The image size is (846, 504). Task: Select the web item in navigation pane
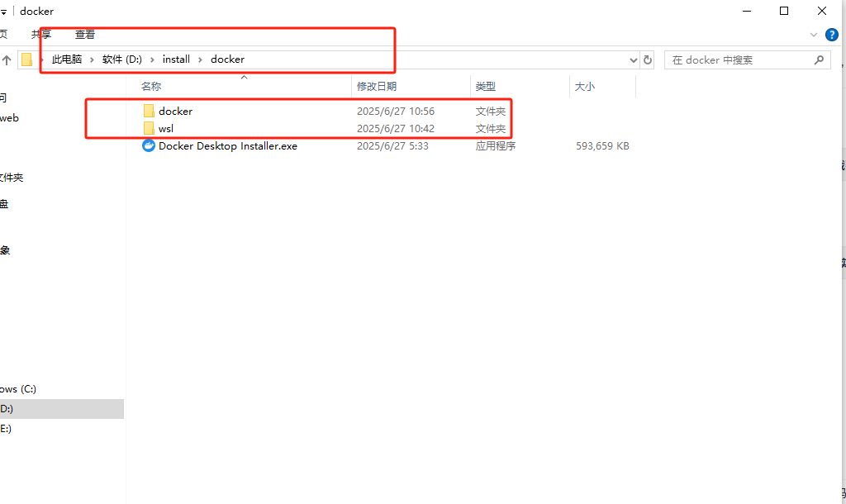(x=9, y=118)
